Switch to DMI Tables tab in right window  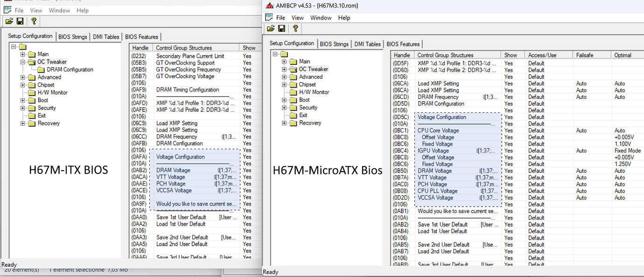pos(367,44)
